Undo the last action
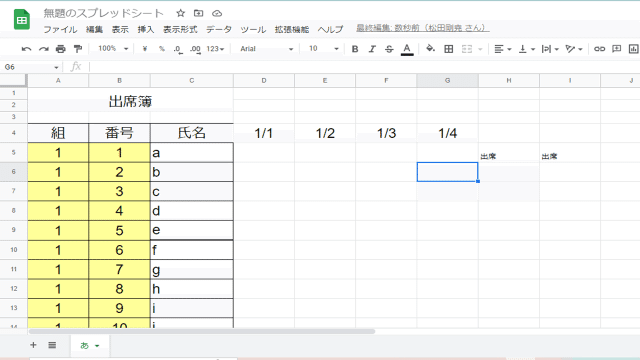Viewport: 640px width, 360px height. pyautogui.click(x=26, y=49)
